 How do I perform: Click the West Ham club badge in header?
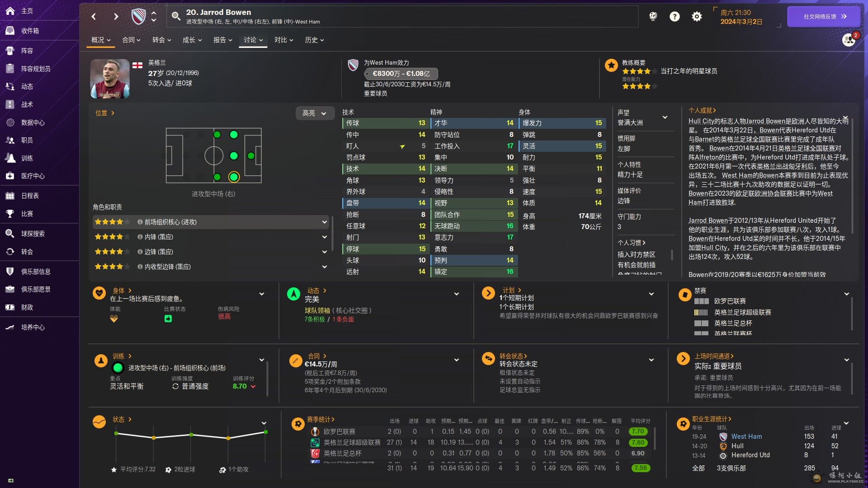(138, 17)
